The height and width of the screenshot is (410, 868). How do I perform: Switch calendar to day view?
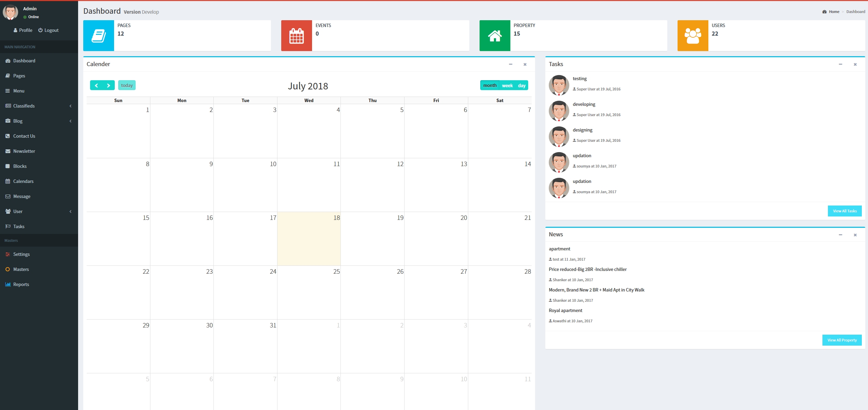(522, 85)
